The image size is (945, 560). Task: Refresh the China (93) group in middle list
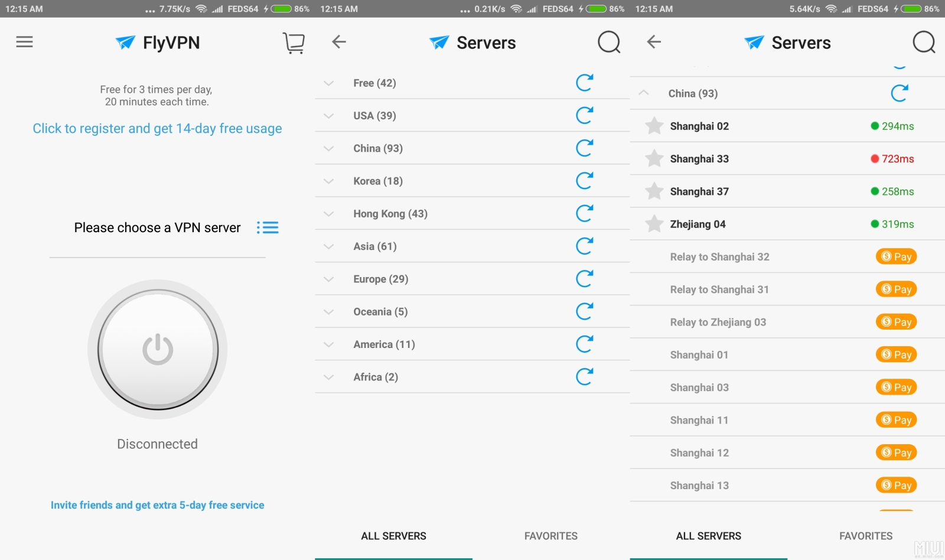coord(584,148)
